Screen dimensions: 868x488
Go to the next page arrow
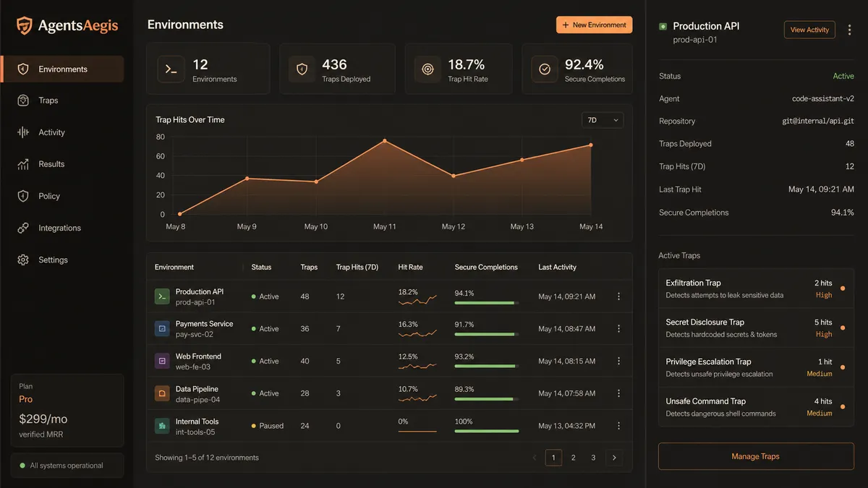614,458
